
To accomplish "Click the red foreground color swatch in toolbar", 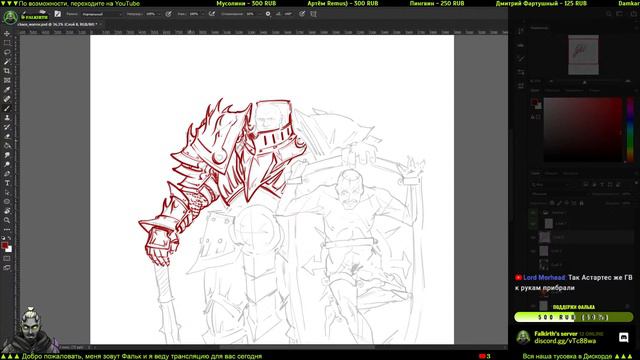I will 4,245.
